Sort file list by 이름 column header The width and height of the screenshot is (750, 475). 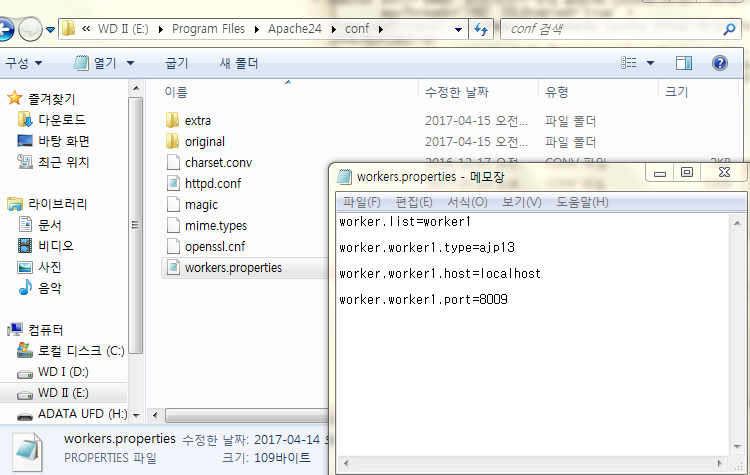[176, 92]
